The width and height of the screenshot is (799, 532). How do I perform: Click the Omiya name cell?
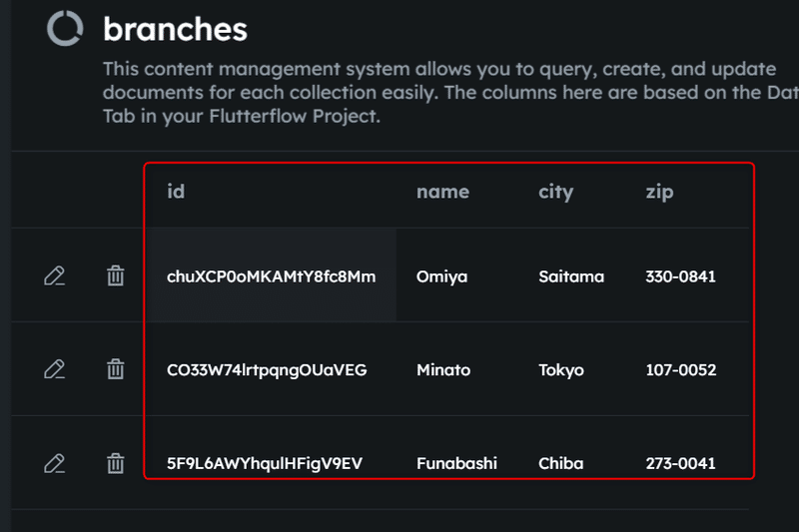click(441, 276)
